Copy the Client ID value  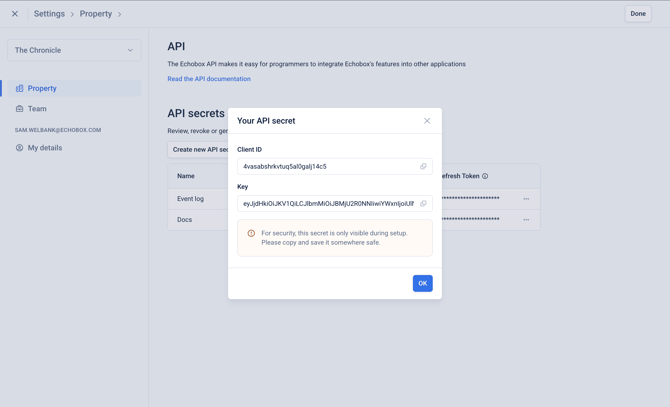tap(423, 166)
